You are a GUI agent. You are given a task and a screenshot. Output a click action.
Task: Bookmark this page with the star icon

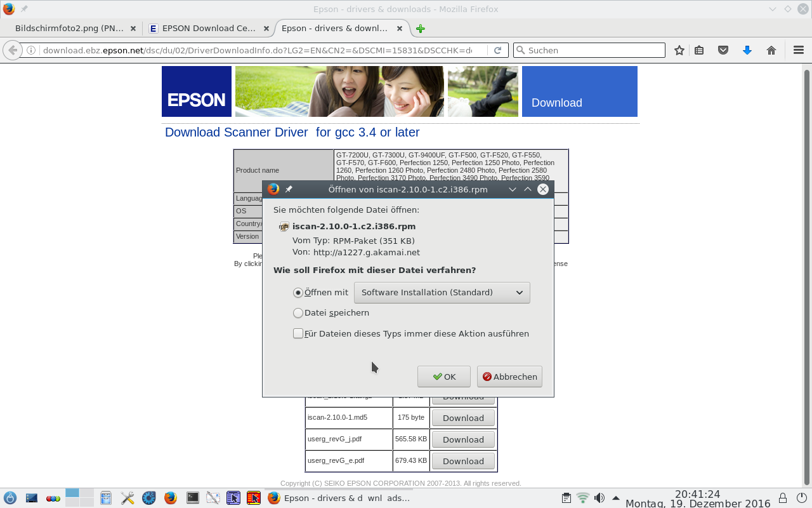click(x=679, y=50)
